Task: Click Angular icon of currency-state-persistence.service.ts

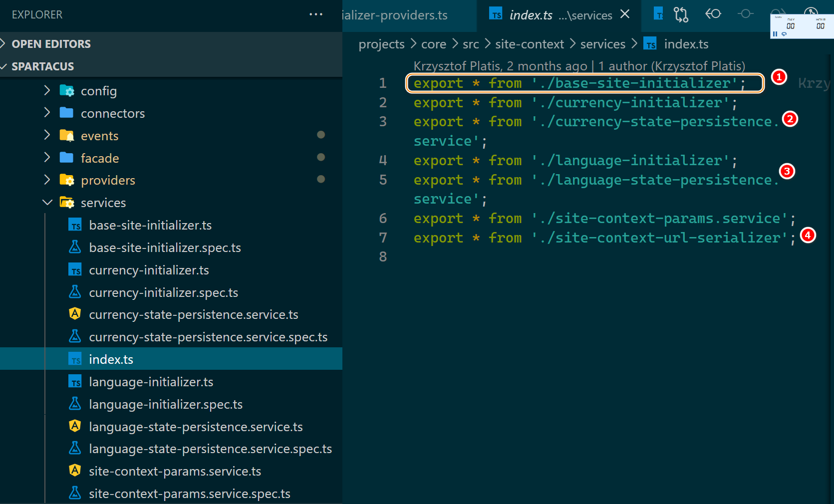Action: click(x=75, y=314)
